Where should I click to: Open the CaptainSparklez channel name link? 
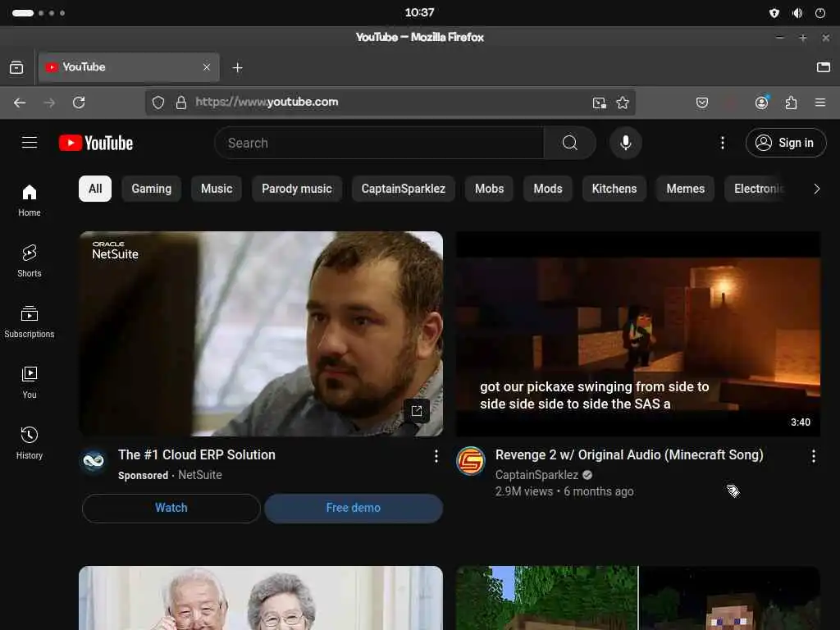536,475
